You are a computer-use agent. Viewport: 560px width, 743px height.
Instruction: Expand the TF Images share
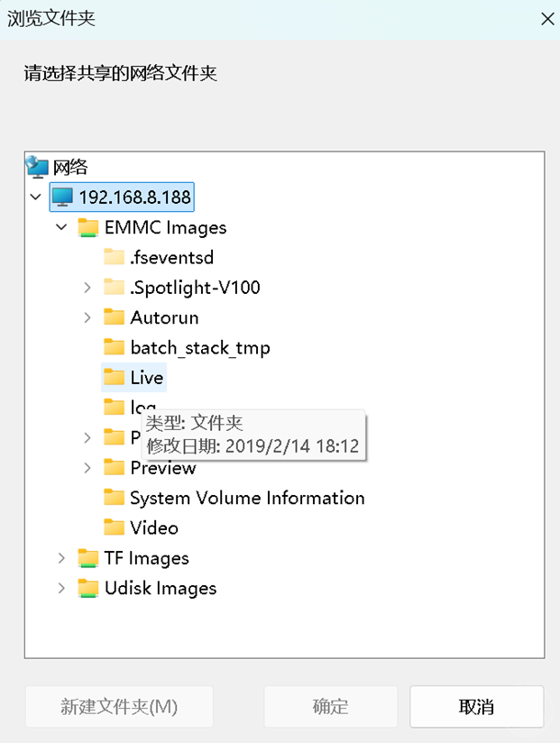[x=61, y=558]
